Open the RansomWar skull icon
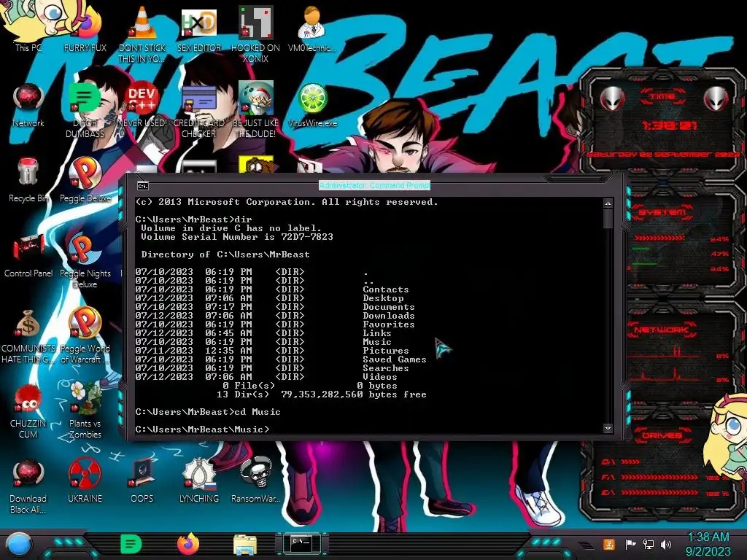Viewport: 747px width, 560px height. pyautogui.click(x=256, y=481)
